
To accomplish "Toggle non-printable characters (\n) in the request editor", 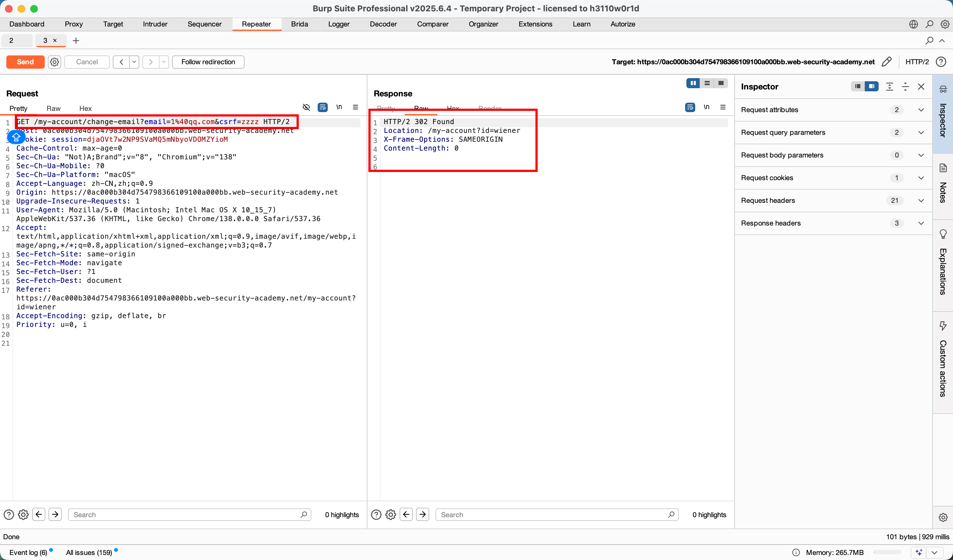I will [339, 107].
